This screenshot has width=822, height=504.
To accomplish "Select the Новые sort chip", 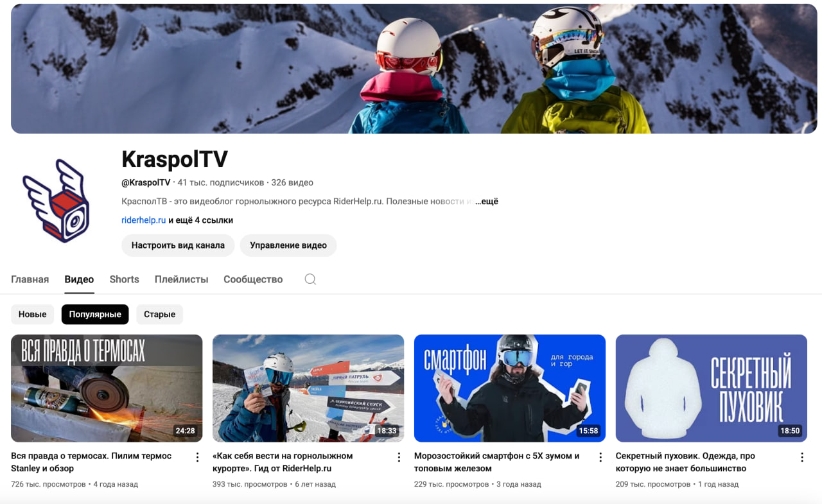I will [33, 315].
